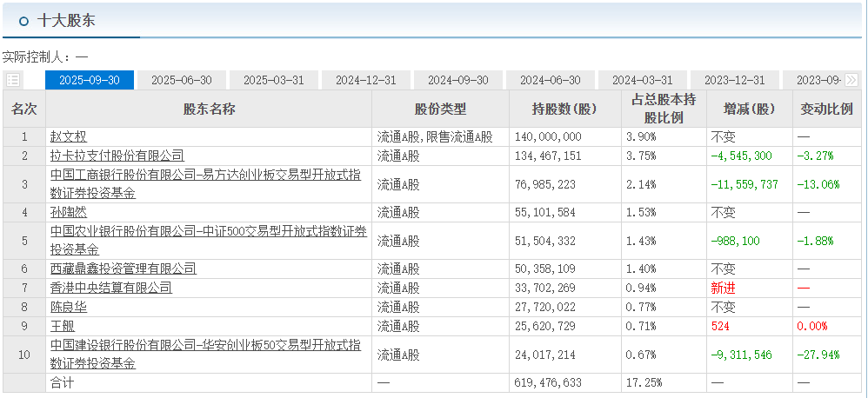This screenshot has height=398, width=868.
Task: Select the share count 50,358,109
Action: tap(545, 269)
